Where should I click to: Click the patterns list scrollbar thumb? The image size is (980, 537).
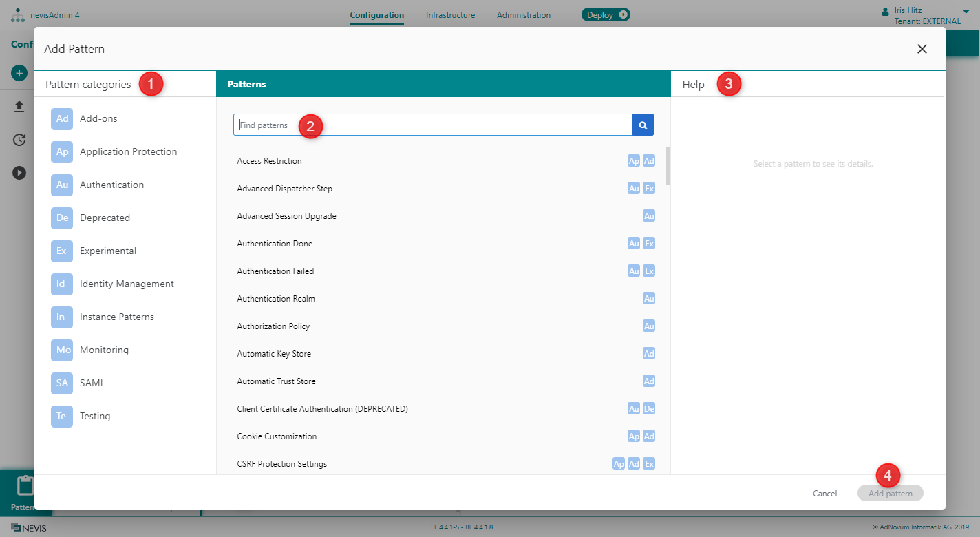point(668,166)
